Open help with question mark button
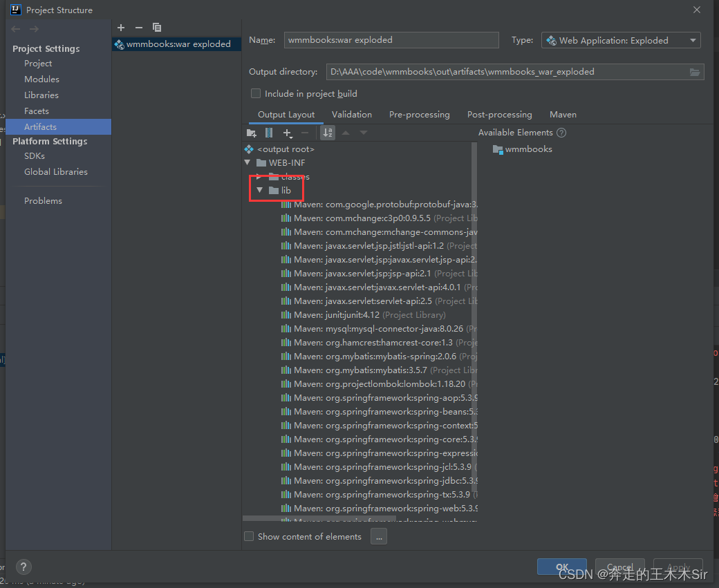Viewport: 719px width, 588px height. point(24,567)
